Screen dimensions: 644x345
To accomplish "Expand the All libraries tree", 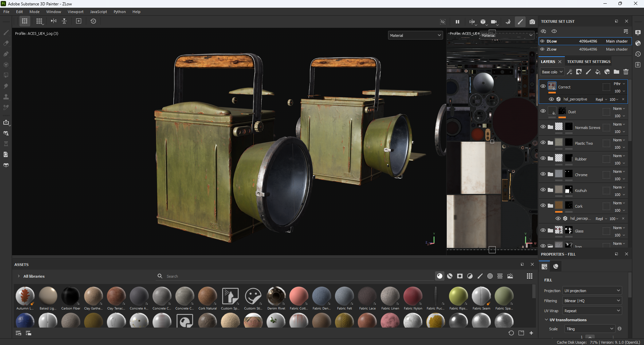I will pyautogui.click(x=19, y=276).
